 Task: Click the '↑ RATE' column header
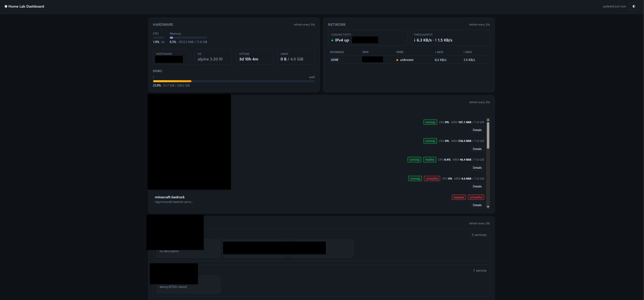click(x=467, y=52)
